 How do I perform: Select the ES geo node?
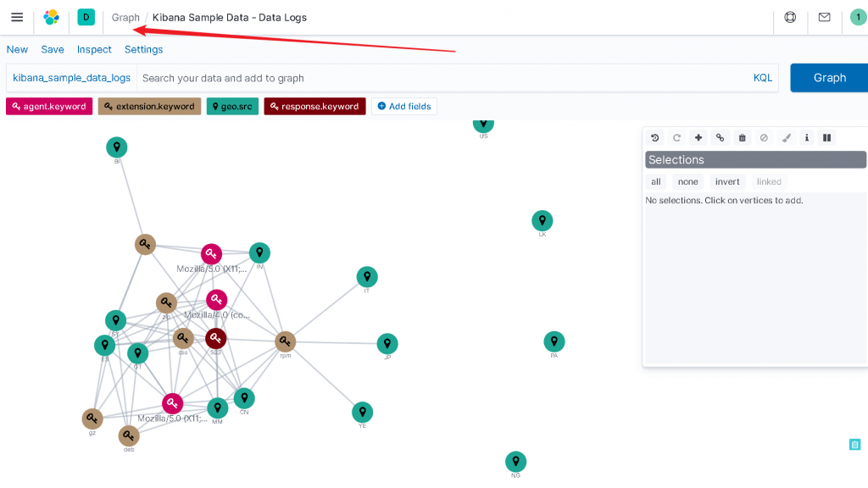click(104, 346)
